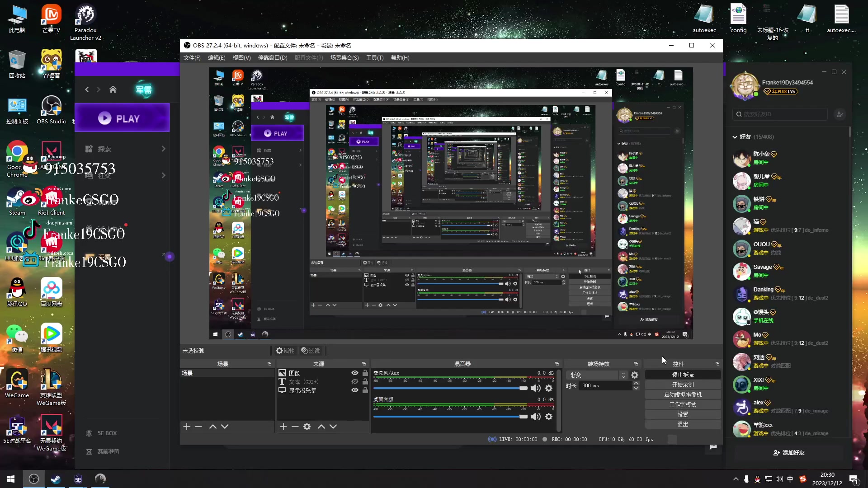Open the 工具(T) menu
The width and height of the screenshot is (868, 488).
click(x=375, y=58)
